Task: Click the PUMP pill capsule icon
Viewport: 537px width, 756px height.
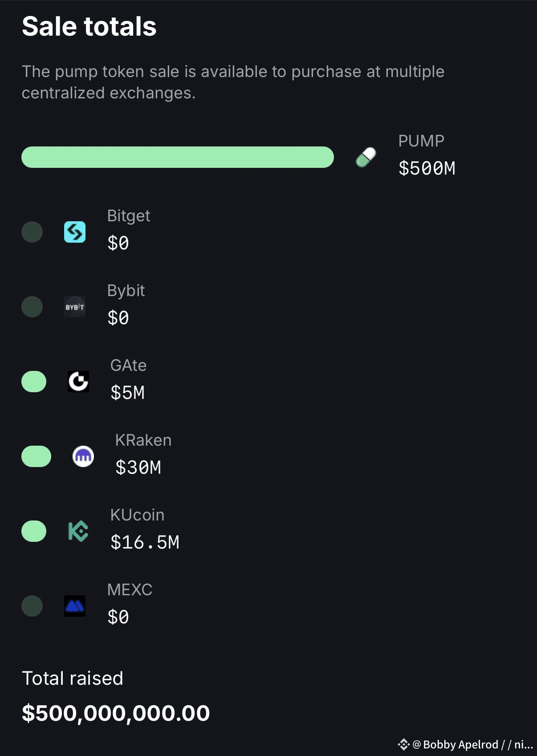Action: (366, 157)
